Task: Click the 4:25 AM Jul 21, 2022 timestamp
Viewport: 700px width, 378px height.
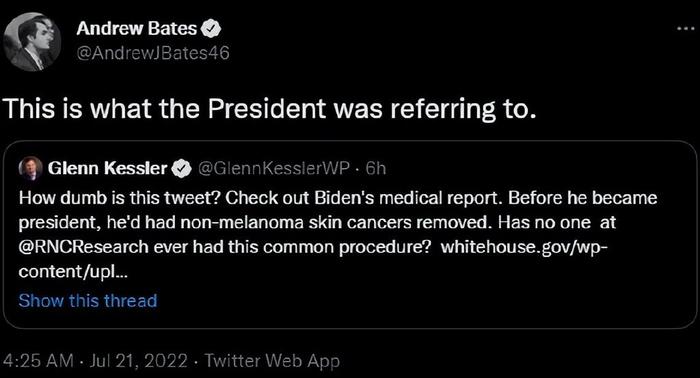Action: click(x=95, y=361)
